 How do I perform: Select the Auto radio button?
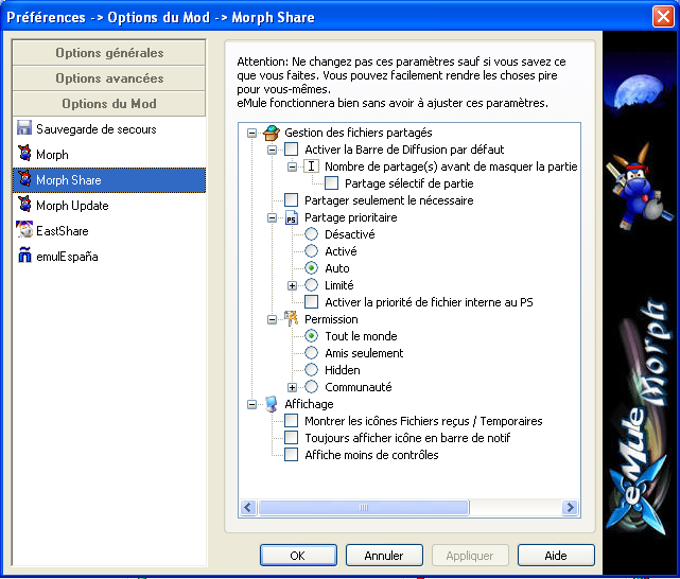pos(311,268)
